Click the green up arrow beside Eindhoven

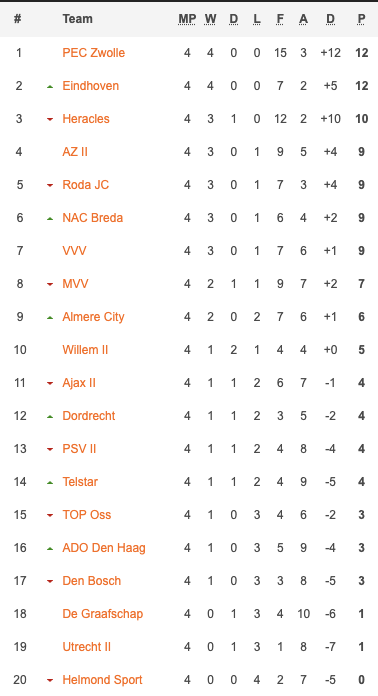pos(50,86)
